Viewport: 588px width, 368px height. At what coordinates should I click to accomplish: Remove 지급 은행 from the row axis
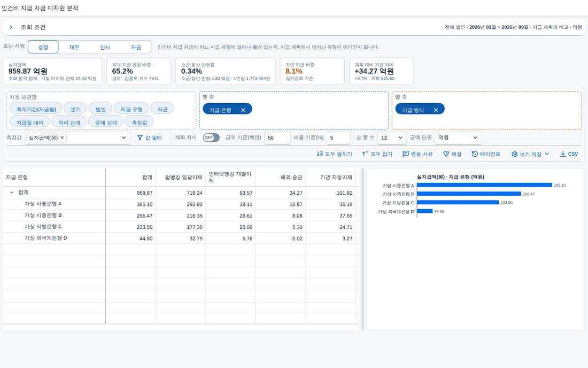click(243, 110)
